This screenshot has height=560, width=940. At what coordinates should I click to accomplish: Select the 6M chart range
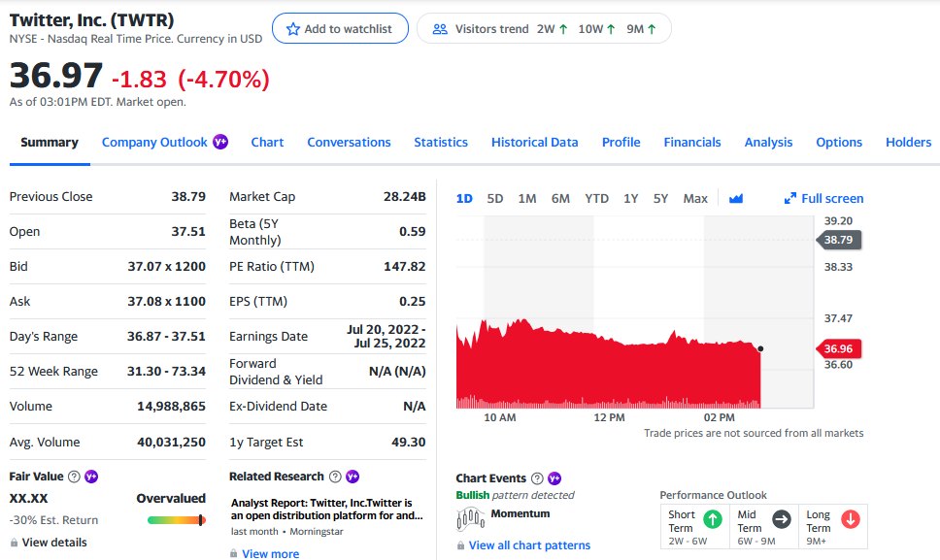click(560, 199)
